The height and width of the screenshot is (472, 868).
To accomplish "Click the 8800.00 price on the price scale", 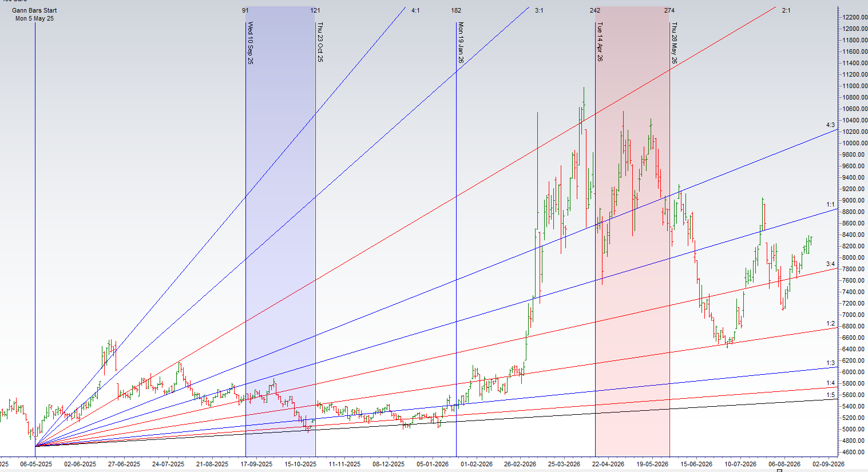I will pos(854,212).
